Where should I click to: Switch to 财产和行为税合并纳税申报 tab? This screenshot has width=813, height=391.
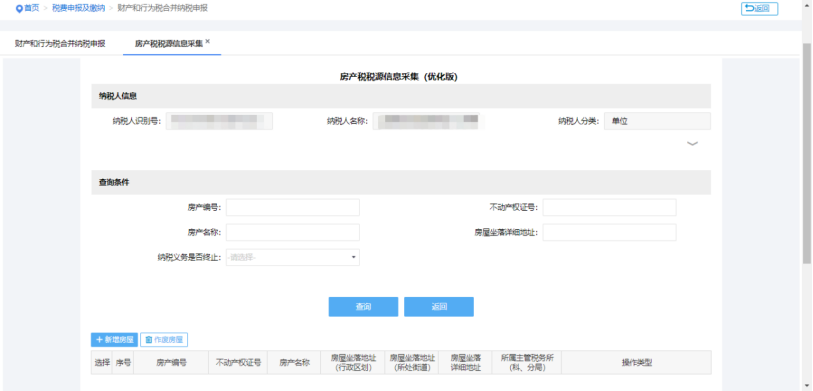tap(60, 44)
